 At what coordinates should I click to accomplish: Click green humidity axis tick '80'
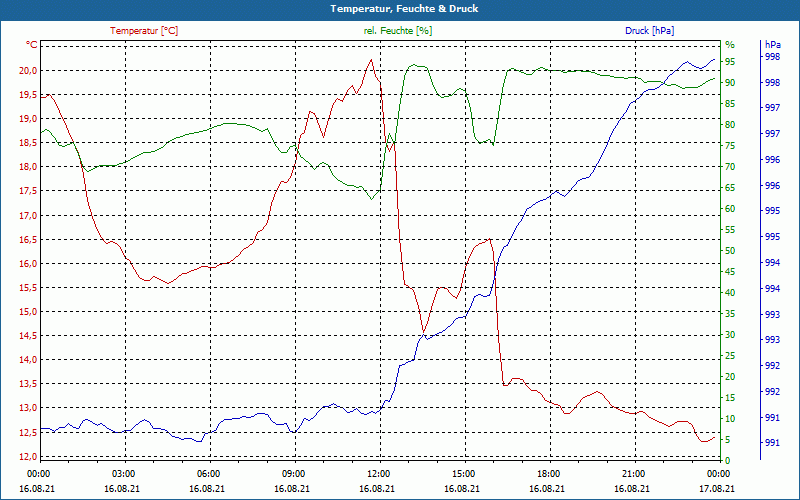pyautogui.click(x=730, y=124)
